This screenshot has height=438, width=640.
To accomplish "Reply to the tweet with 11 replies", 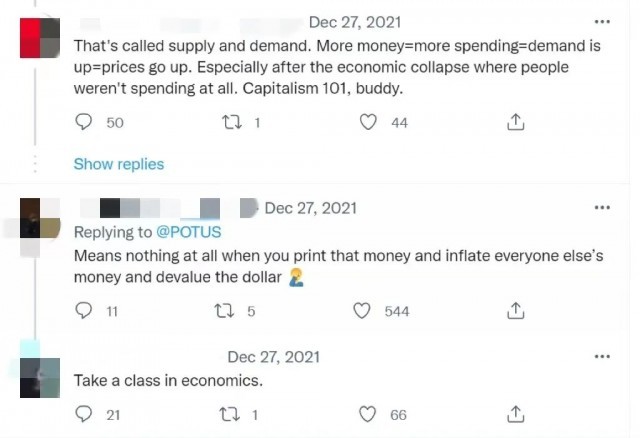I will pyautogui.click(x=85, y=311).
